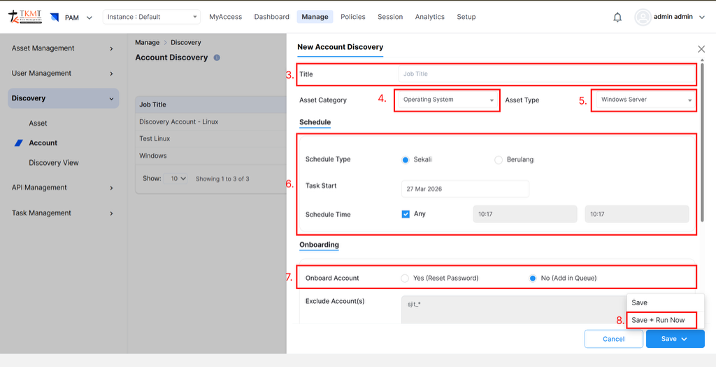Viewport: 716px width, 368px height.
Task: Open the Manage menu
Action: [x=315, y=17]
